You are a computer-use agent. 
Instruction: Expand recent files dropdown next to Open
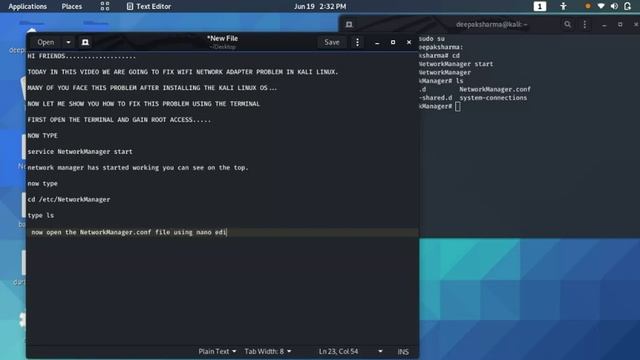(68, 42)
